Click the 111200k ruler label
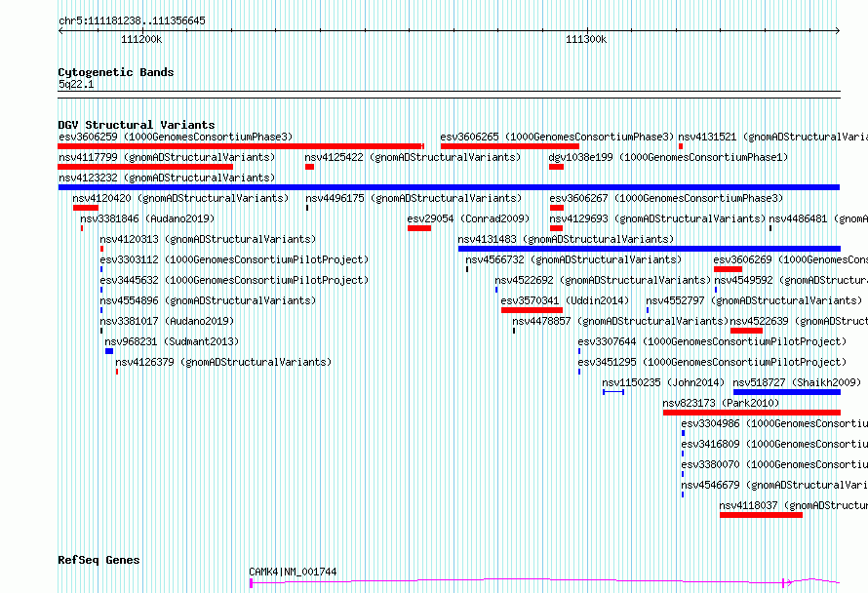Screen dimensions: 868x593 tap(141, 39)
